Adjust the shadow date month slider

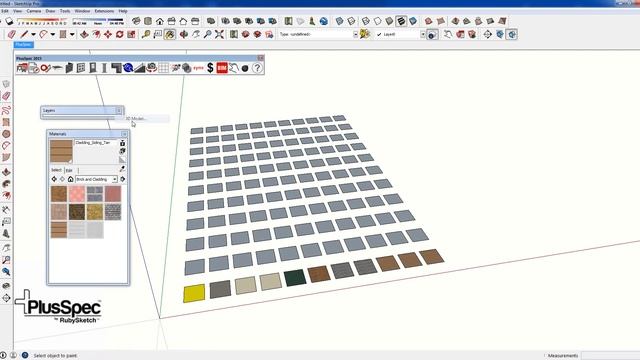tap(42, 20)
